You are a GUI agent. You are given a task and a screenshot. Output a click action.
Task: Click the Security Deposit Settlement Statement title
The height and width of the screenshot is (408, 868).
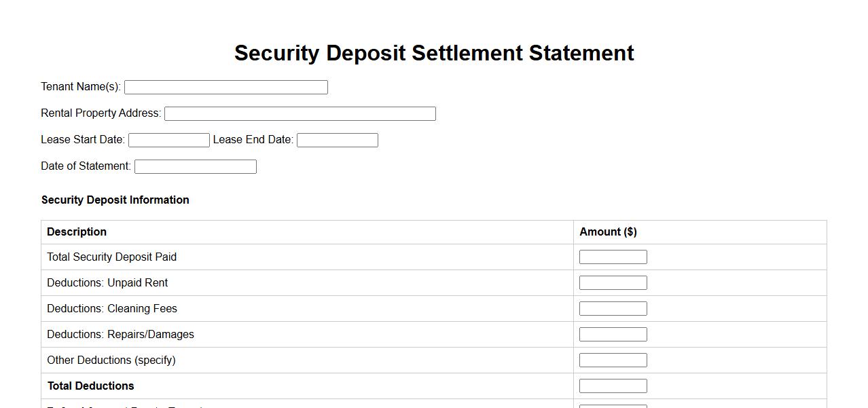[434, 53]
